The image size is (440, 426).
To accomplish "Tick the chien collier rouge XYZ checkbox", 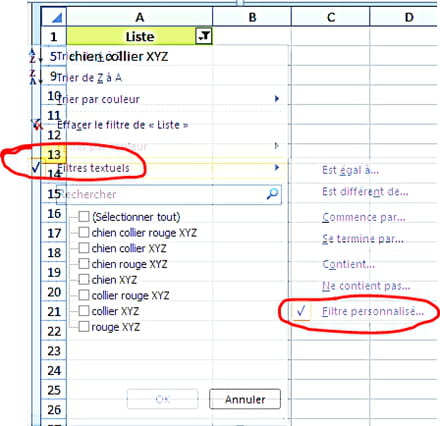I will click(84, 232).
